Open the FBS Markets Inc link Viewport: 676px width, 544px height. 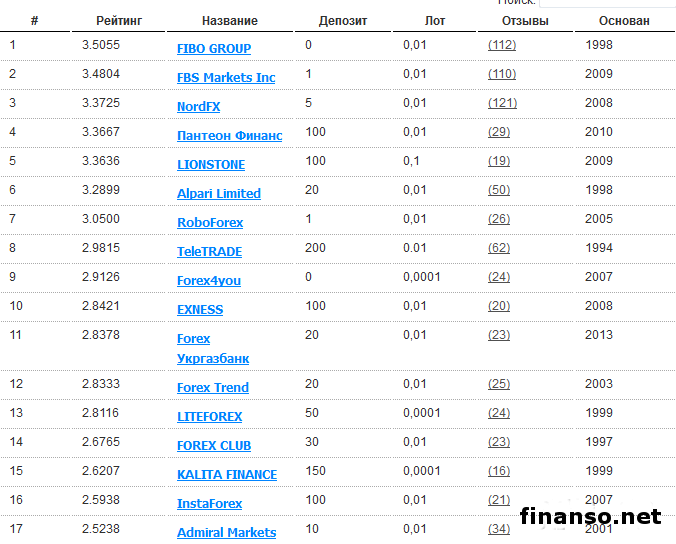point(225,77)
